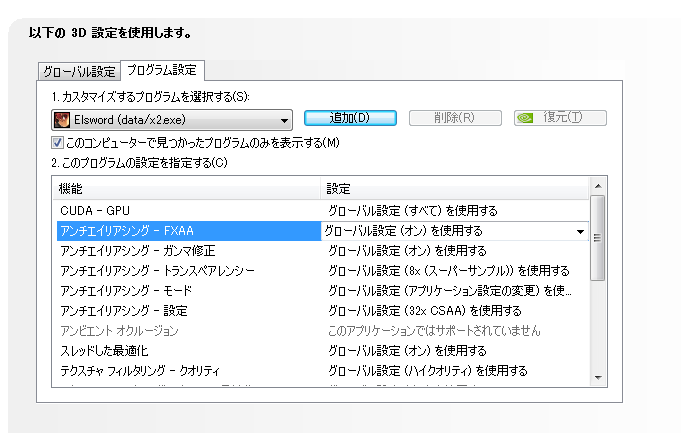This screenshot has width=681, height=433.
Task: Click the 追加(D) button
Action: coord(350,118)
